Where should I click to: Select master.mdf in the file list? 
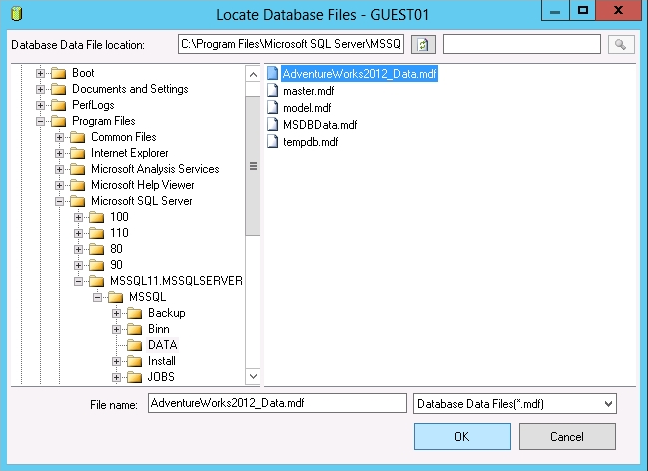point(308,91)
